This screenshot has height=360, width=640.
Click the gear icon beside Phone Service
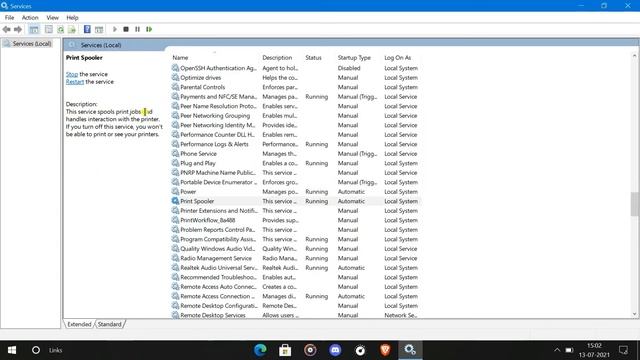click(175, 153)
